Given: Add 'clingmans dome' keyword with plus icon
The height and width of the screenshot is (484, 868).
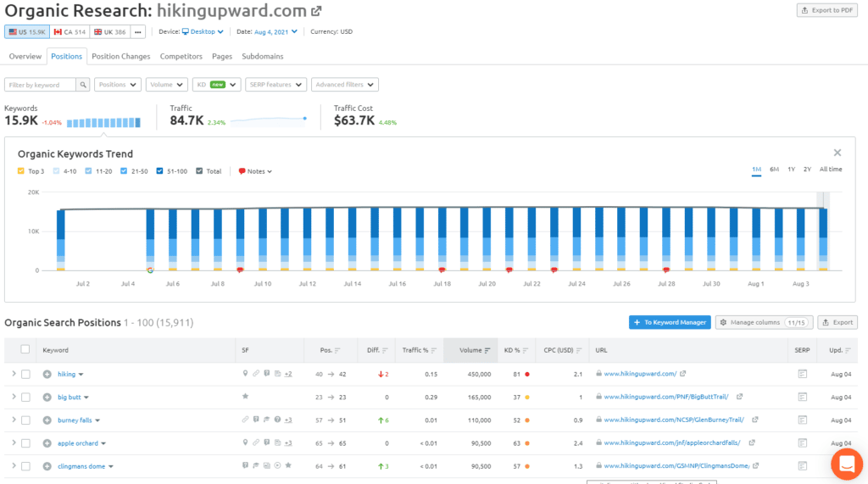Looking at the screenshot, I should [x=47, y=466].
